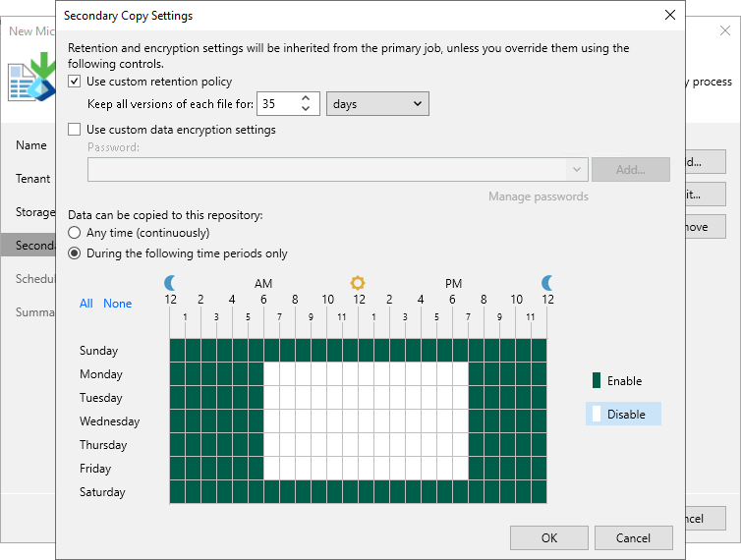Click Cancel in Secondary Copy Settings
Screen dimensions: 741x560
[633, 537]
